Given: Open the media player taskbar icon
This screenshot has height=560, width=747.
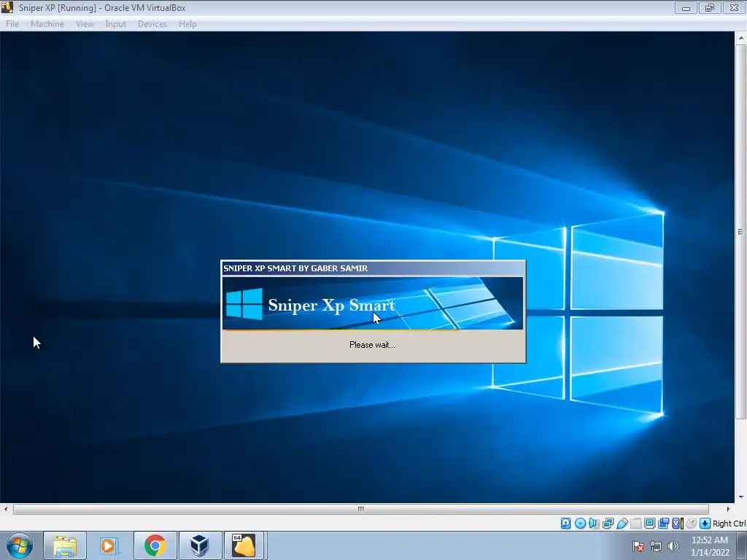Looking at the screenshot, I should point(109,545).
